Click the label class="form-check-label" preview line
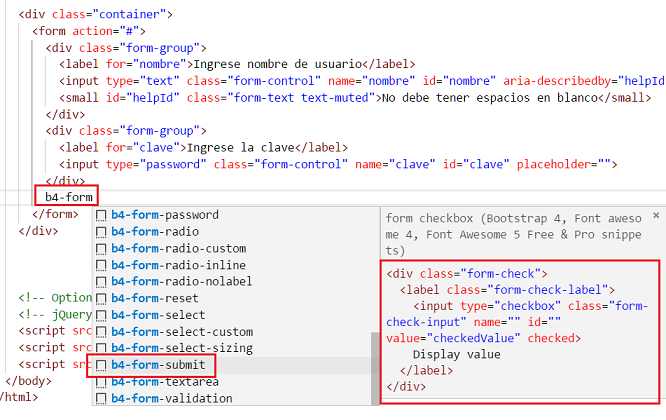This screenshot has width=666, height=420. (507, 290)
